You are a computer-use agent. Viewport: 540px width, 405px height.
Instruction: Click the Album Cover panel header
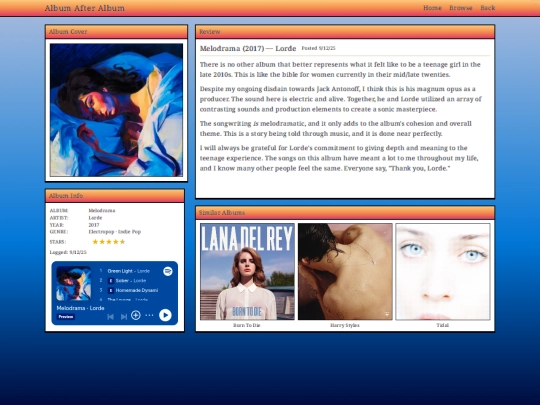click(x=116, y=32)
